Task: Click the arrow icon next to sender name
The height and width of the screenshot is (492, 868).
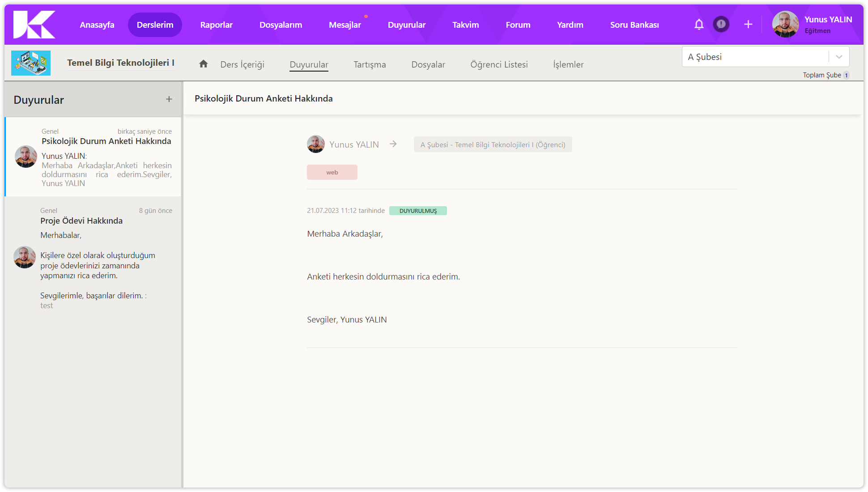Action: pos(393,144)
